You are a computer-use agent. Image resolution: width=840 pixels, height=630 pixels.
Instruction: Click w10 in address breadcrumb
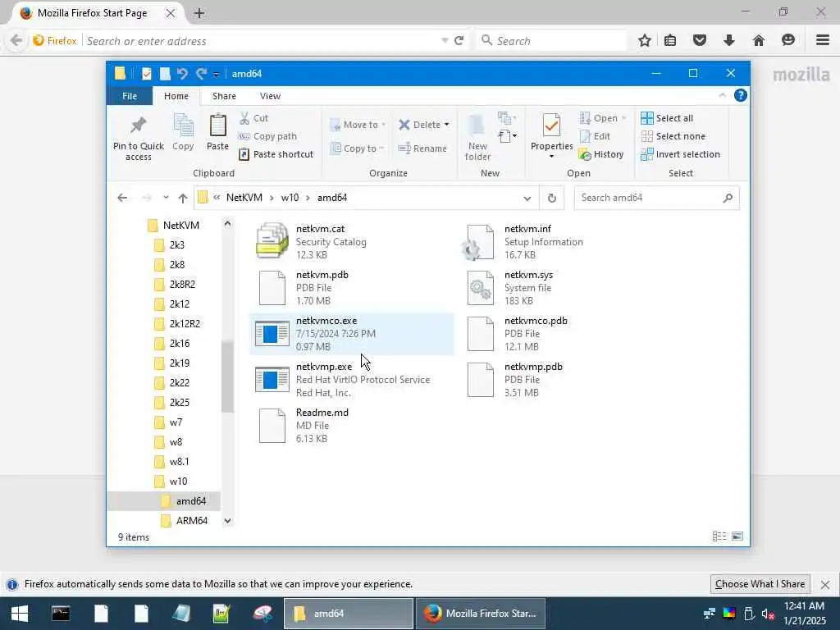pyautogui.click(x=290, y=198)
